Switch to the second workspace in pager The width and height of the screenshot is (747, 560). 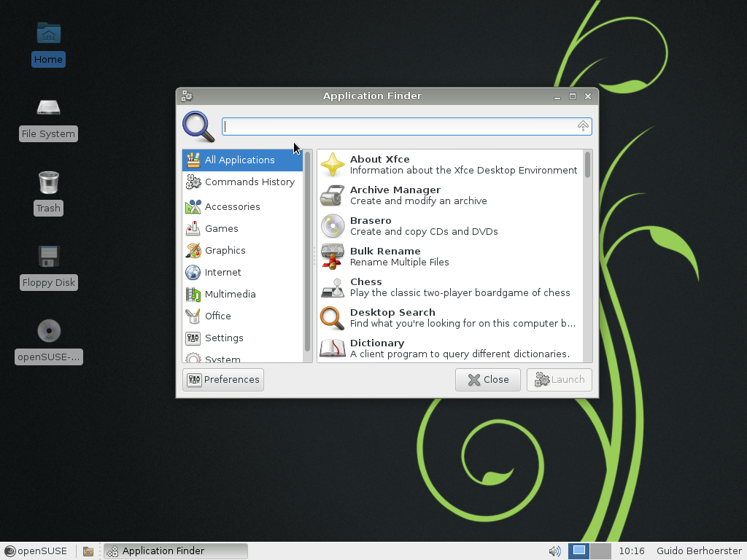600,551
